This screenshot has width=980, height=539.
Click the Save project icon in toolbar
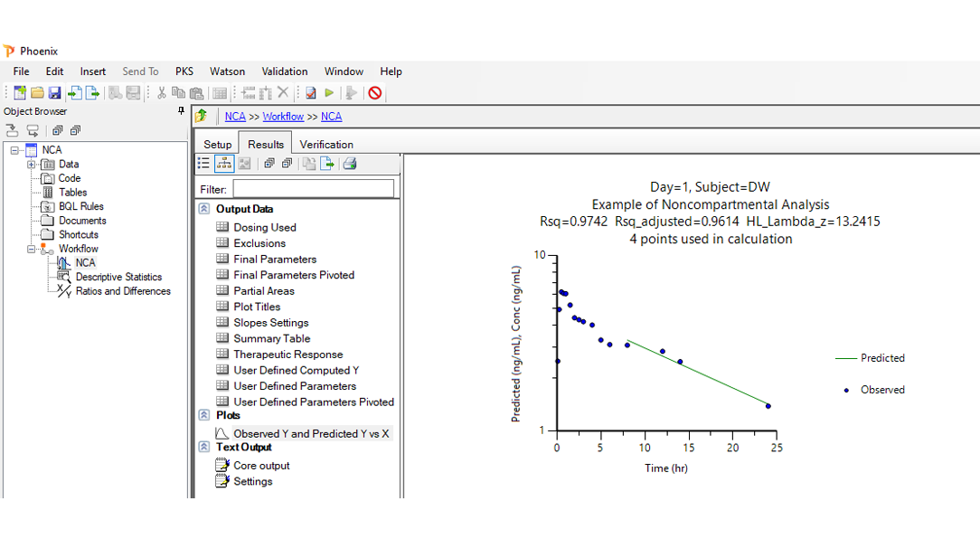tap(54, 93)
